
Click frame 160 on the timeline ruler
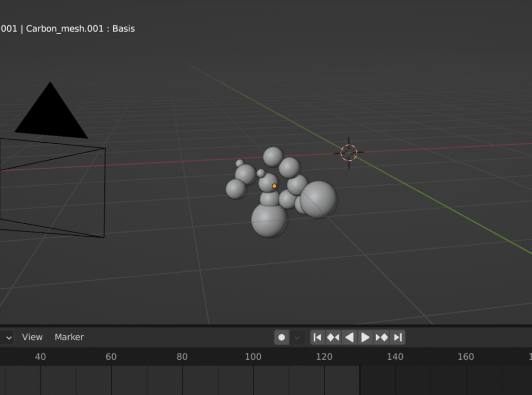465,357
